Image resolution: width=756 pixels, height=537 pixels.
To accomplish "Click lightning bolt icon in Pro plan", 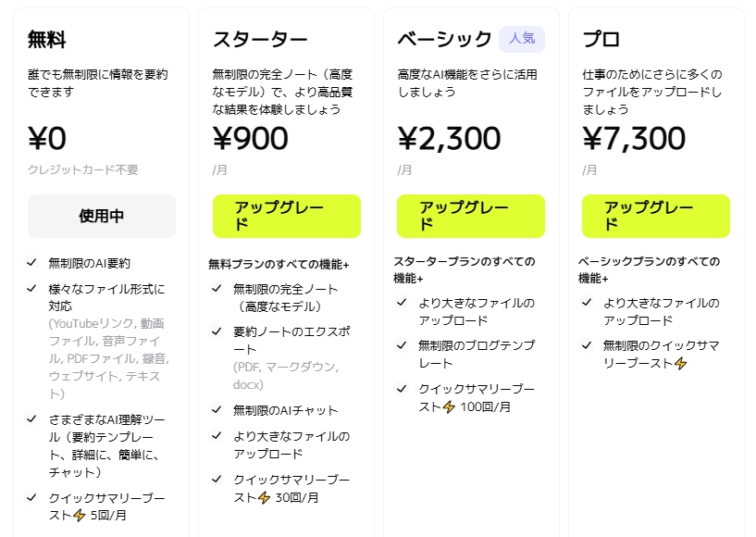I will click(x=680, y=364).
